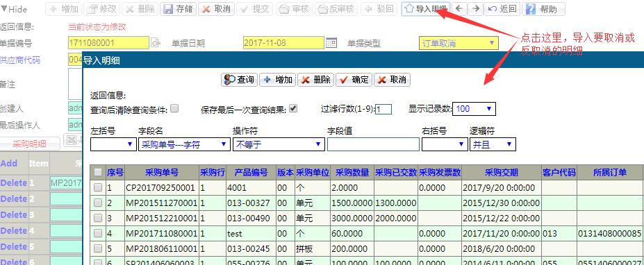Screen dimensions: 644x265
Task: Open the calendar icon for 单据日期
Action: (x=331, y=42)
